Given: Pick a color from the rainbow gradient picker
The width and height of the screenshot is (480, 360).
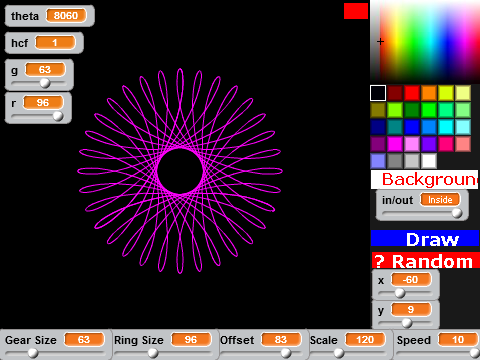Looking at the screenshot, I should [425, 41].
